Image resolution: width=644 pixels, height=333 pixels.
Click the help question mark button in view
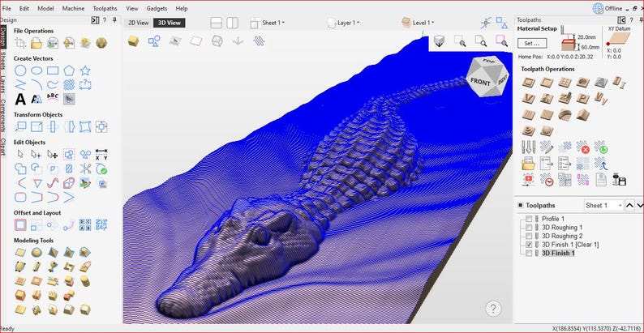(494, 309)
